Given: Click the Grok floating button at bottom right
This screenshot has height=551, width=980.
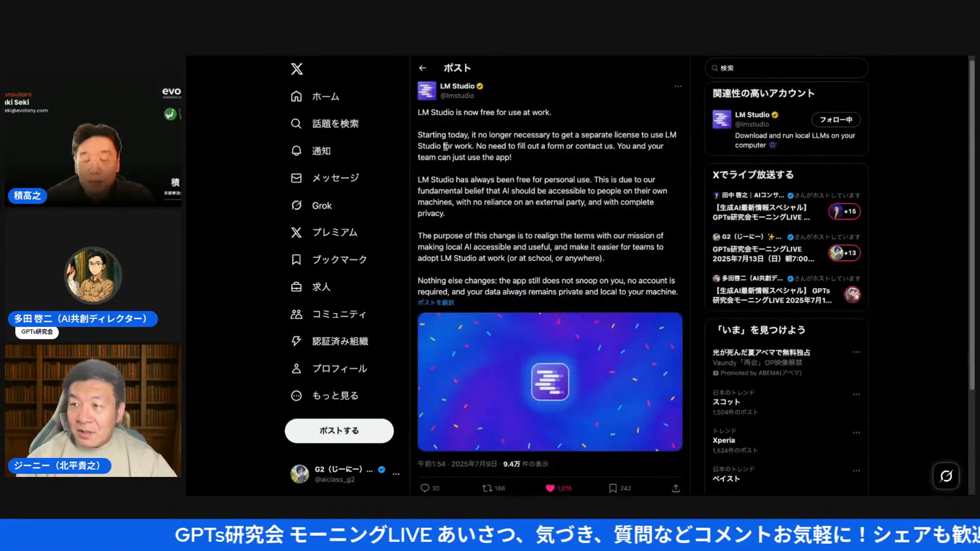Looking at the screenshot, I should 946,476.
